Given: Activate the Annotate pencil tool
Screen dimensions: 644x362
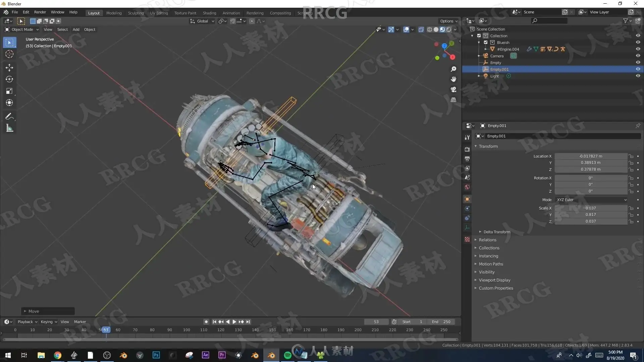Looking at the screenshot, I should tap(9, 116).
